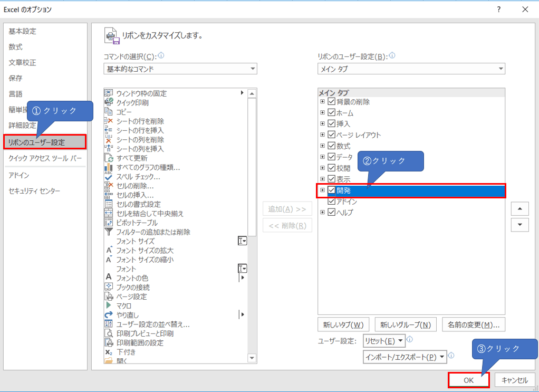Image resolution: width=539 pixels, height=392 pixels.
Task: Click the 新しいグループ button
Action: tap(405, 324)
